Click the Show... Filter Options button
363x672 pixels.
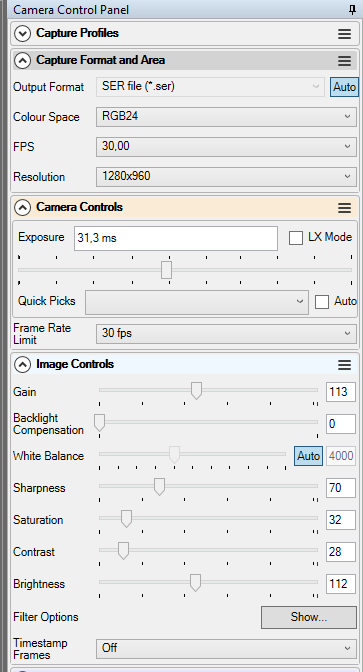(x=309, y=617)
